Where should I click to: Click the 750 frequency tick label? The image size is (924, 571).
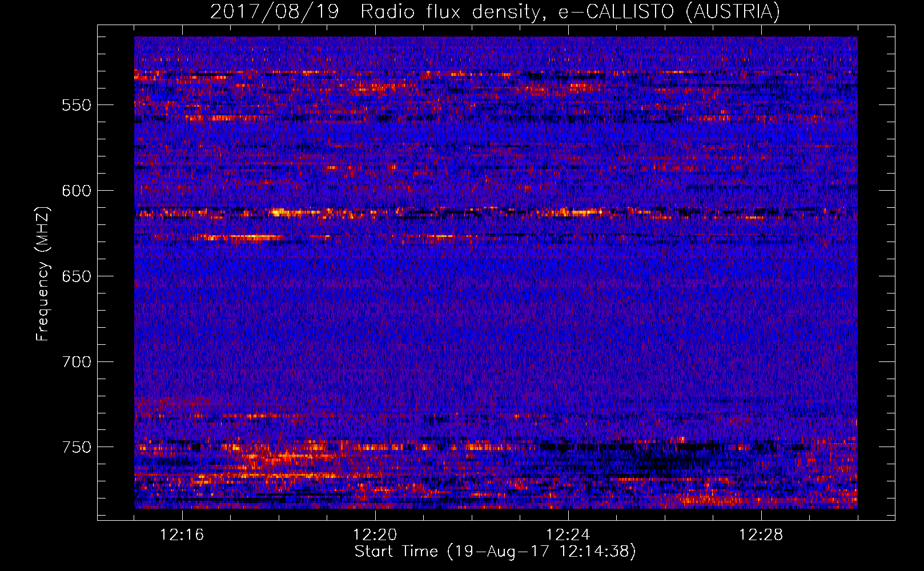tap(77, 447)
